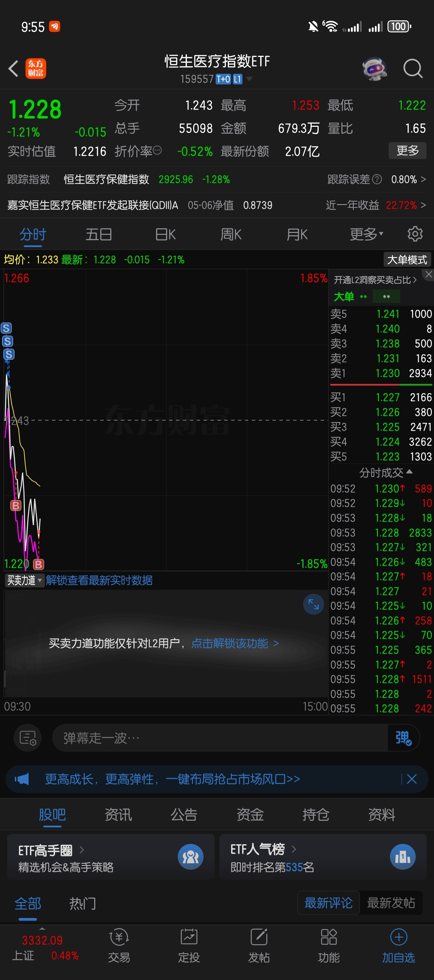Open 买卖力道 indicator dropdown

tap(25, 580)
